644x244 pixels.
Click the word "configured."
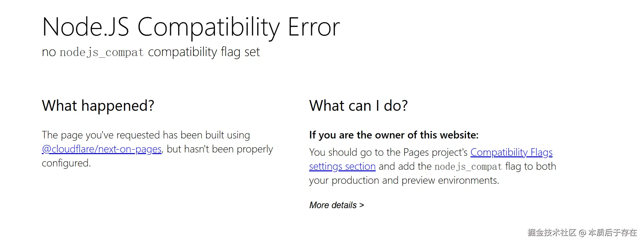pyautogui.click(x=66, y=163)
